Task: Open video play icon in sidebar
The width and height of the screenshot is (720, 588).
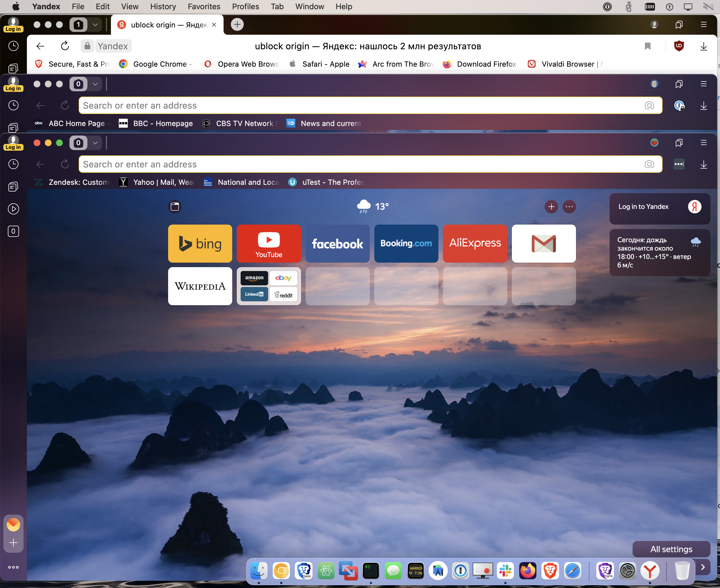Action: 13,209
